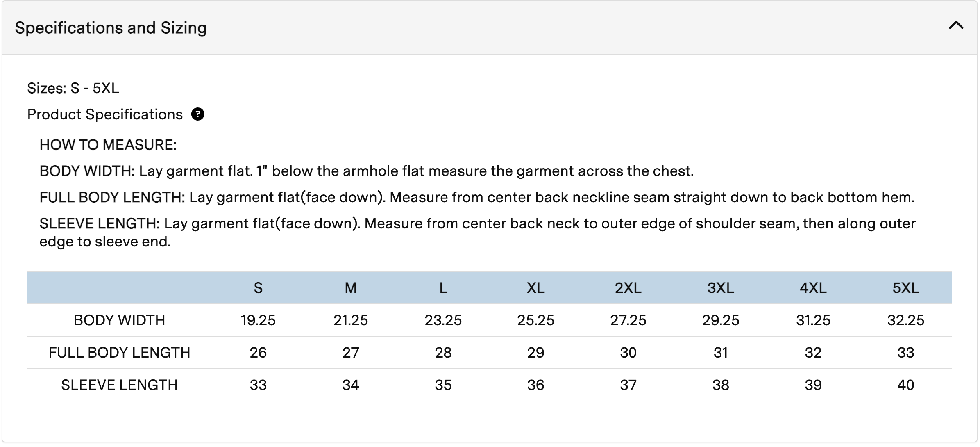Click the FULL BODY LENGTH row label

(119, 353)
